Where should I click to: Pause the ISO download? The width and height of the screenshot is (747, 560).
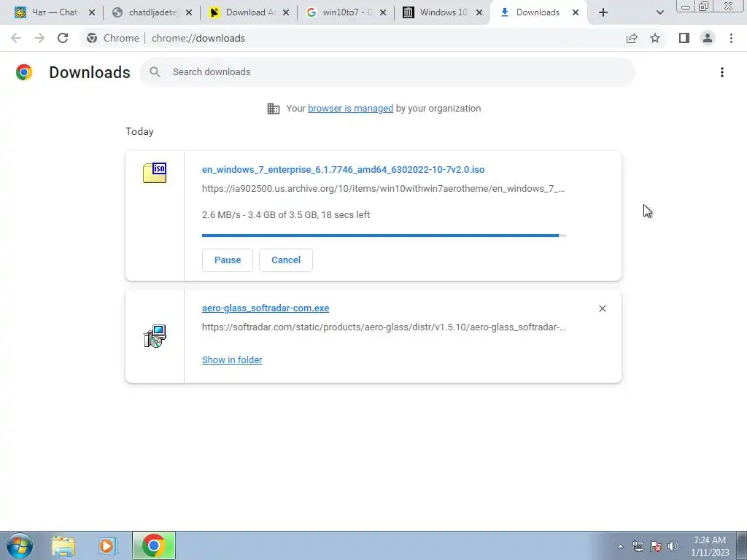pyautogui.click(x=228, y=260)
